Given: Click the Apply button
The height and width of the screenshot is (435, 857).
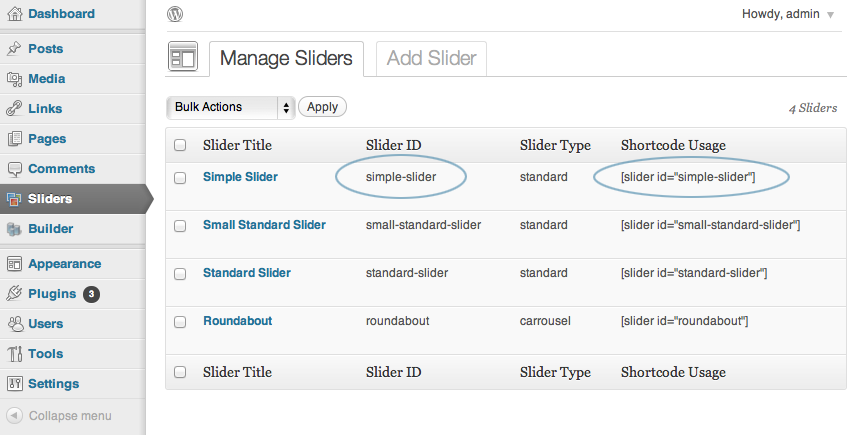Looking at the screenshot, I should coord(322,107).
